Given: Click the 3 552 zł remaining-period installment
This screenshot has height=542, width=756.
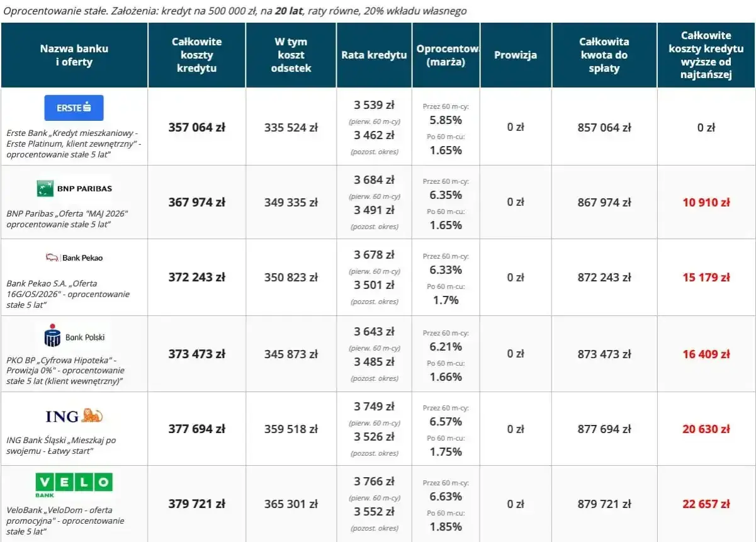Looking at the screenshot, I should 375,511.
